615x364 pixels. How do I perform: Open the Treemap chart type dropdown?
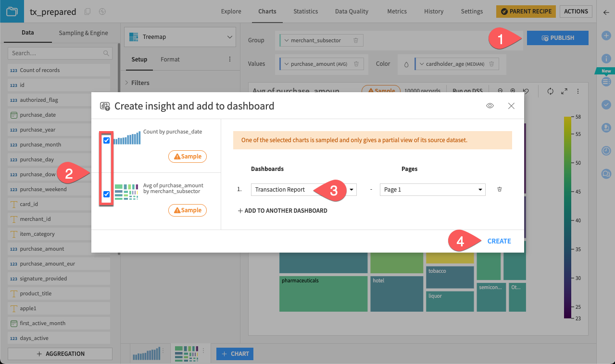(x=180, y=37)
